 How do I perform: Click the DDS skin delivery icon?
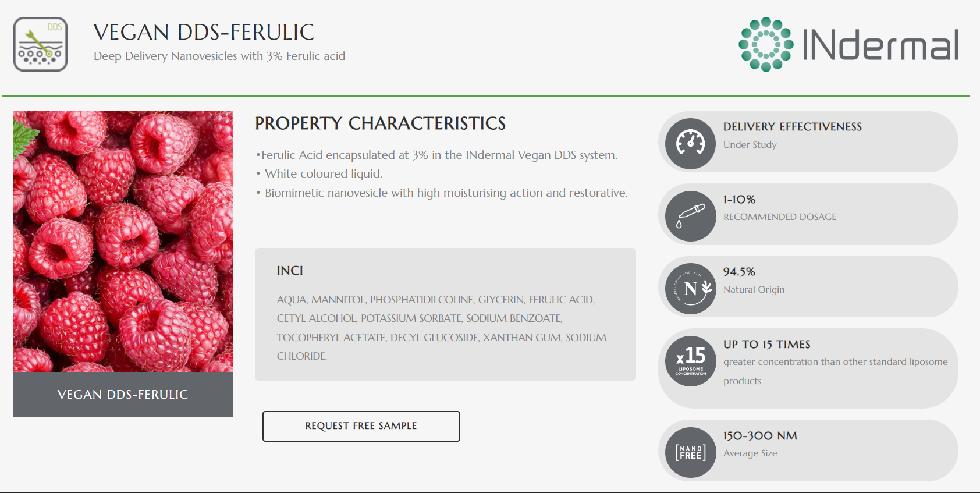[41, 44]
